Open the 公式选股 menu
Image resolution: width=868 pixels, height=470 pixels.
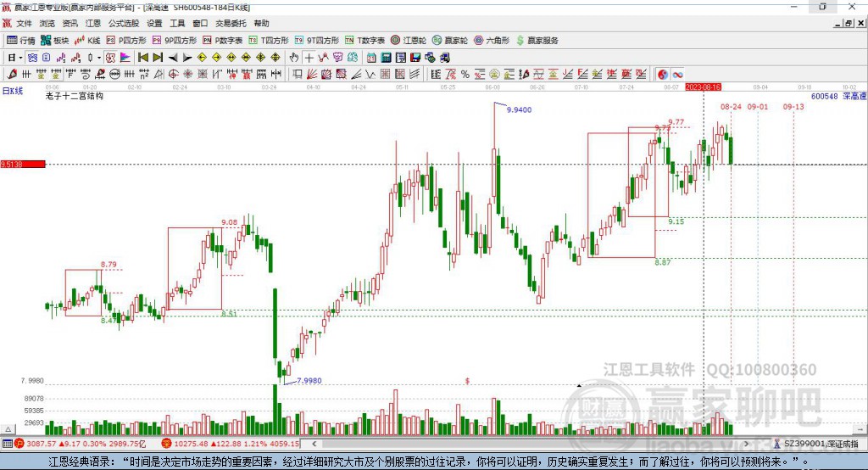coord(124,23)
